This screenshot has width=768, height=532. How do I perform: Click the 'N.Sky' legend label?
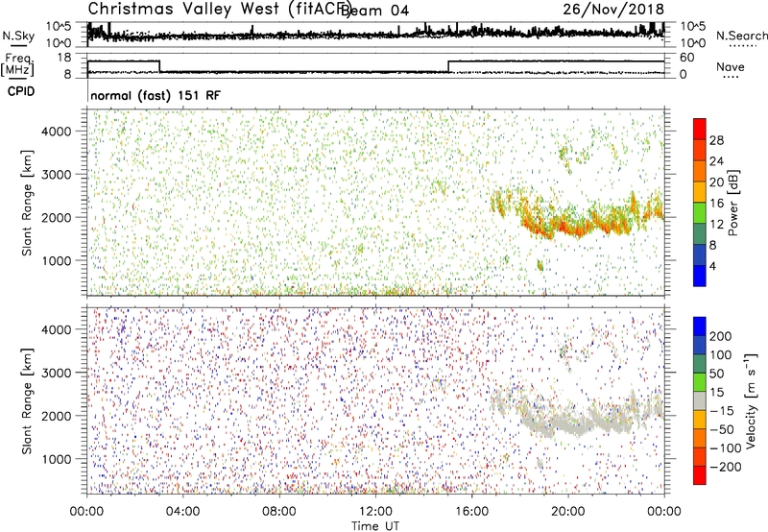[18, 36]
